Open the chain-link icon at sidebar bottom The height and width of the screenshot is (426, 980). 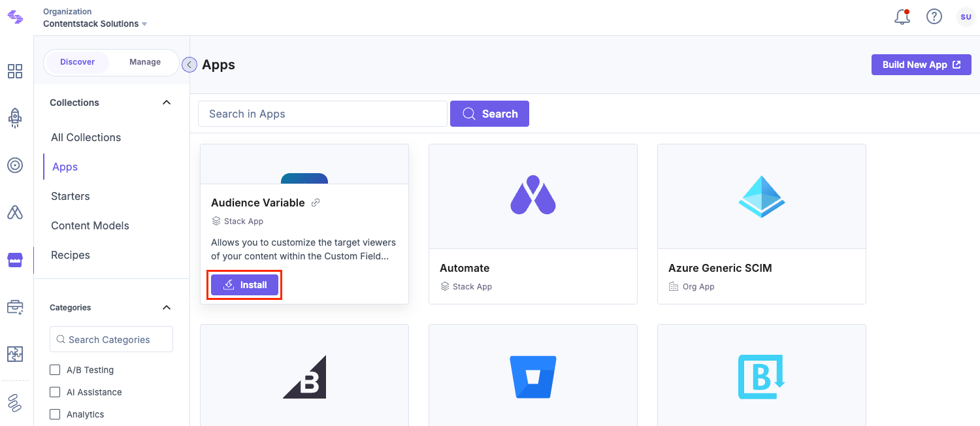coord(15,403)
